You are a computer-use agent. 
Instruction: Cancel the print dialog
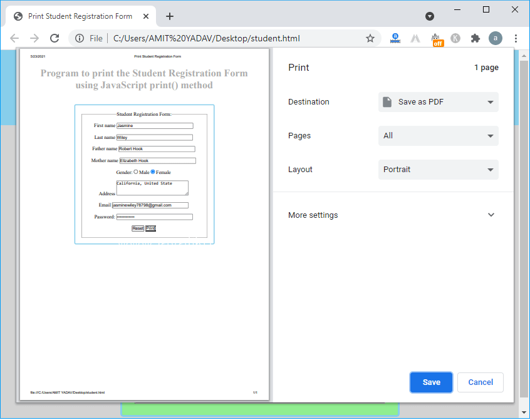point(481,382)
